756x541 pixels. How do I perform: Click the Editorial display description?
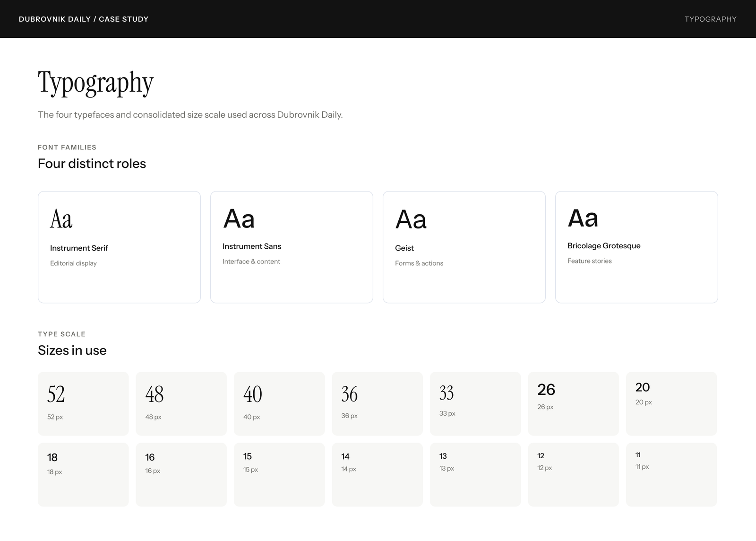pyautogui.click(x=73, y=263)
